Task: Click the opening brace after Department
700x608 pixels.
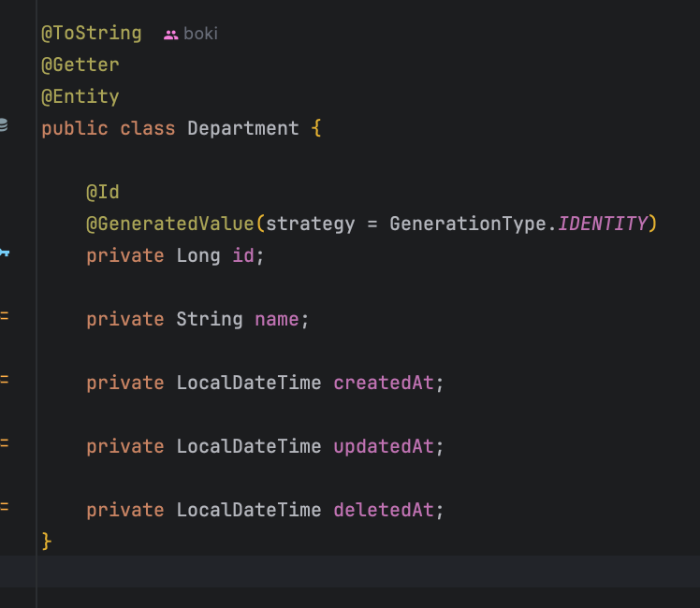Action: [x=316, y=128]
